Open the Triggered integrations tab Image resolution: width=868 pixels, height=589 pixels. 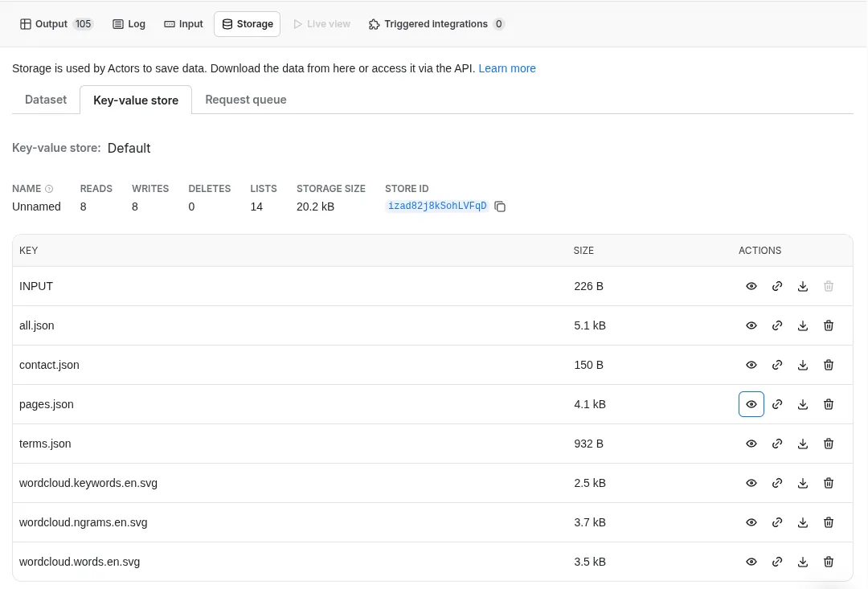[436, 24]
